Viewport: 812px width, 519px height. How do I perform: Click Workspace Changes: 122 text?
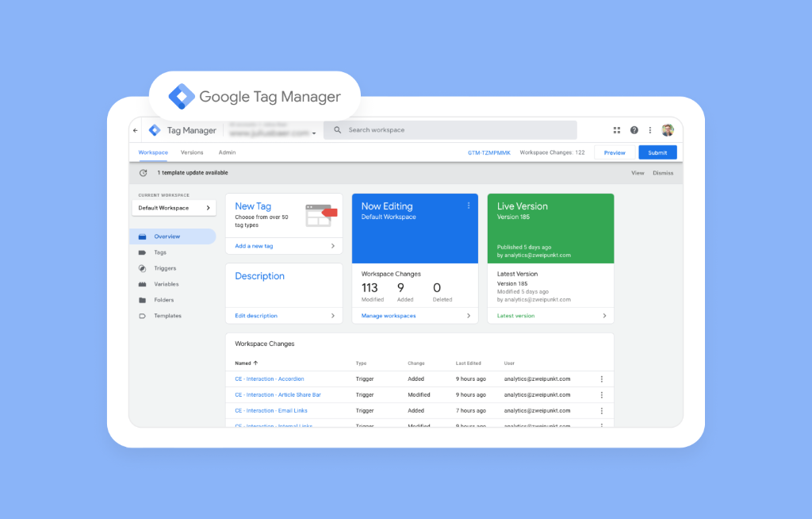pos(552,152)
